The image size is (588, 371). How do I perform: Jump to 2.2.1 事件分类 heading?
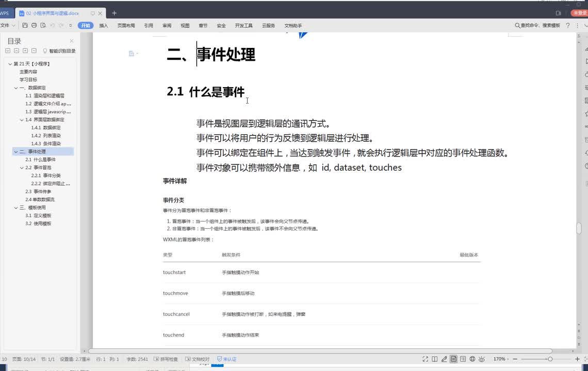[46, 175]
